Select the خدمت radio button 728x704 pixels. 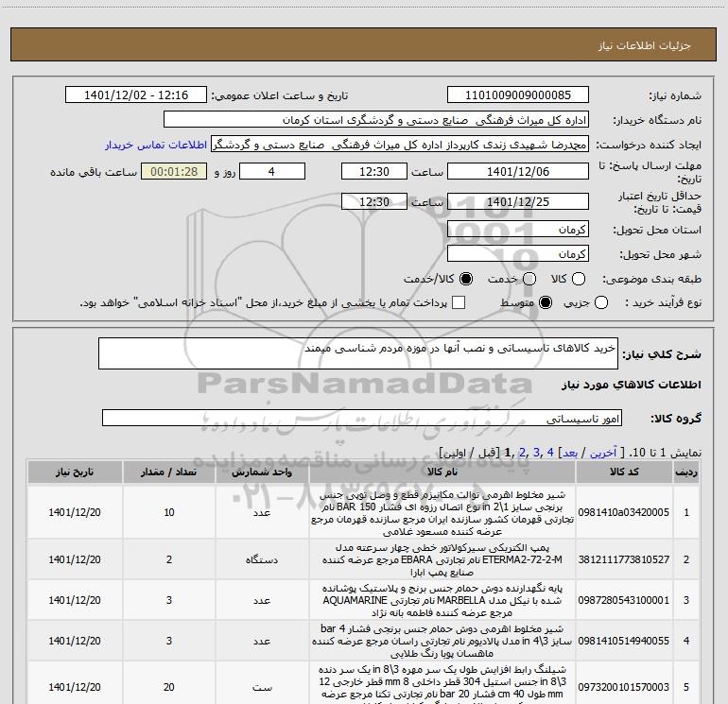pos(529,279)
